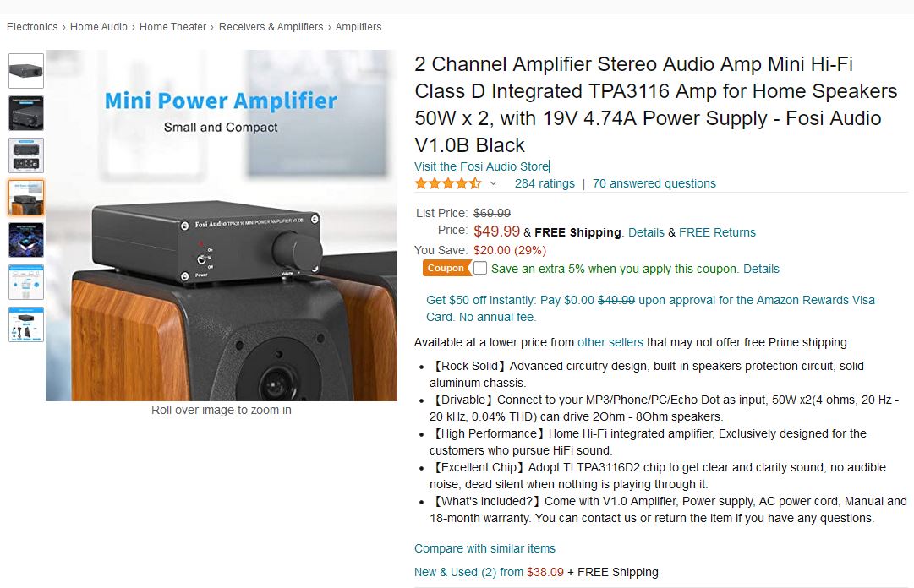Select the third thumbnail showing rear ports
The image size is (914, 588).
tap(26, 155)
